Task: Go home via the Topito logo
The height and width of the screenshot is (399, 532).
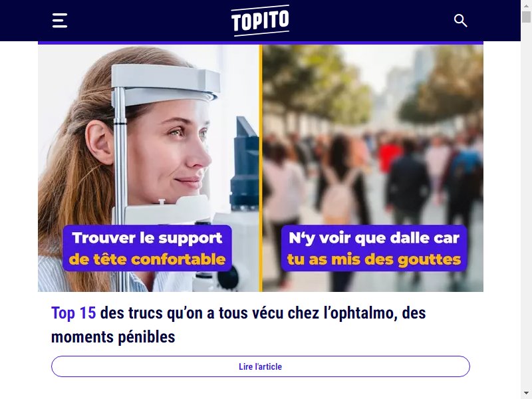Action: 260,21
